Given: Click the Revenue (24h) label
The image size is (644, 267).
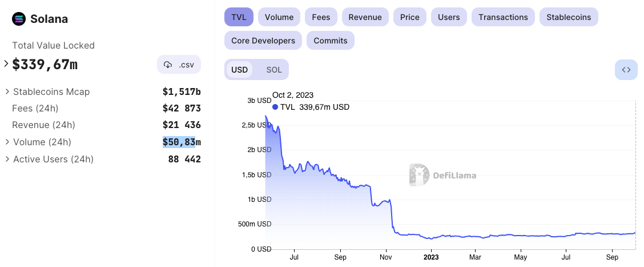Looking at the screenshot, I should coord(44,125).
